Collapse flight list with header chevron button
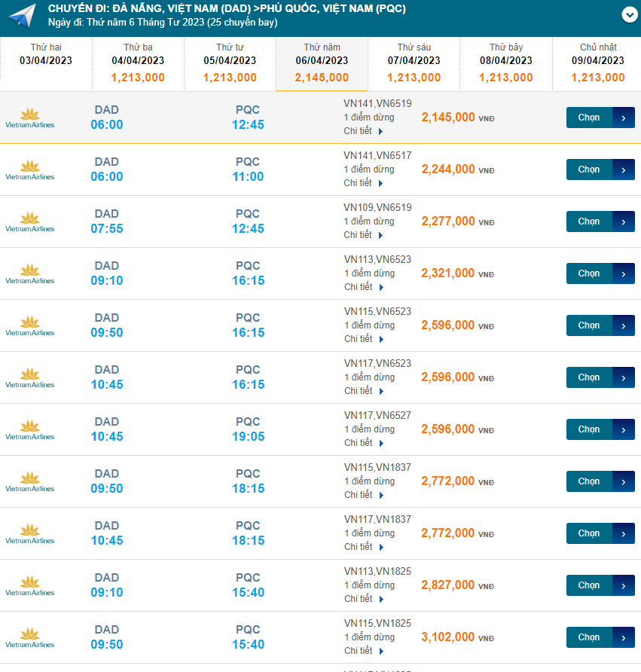 point(629,14)
